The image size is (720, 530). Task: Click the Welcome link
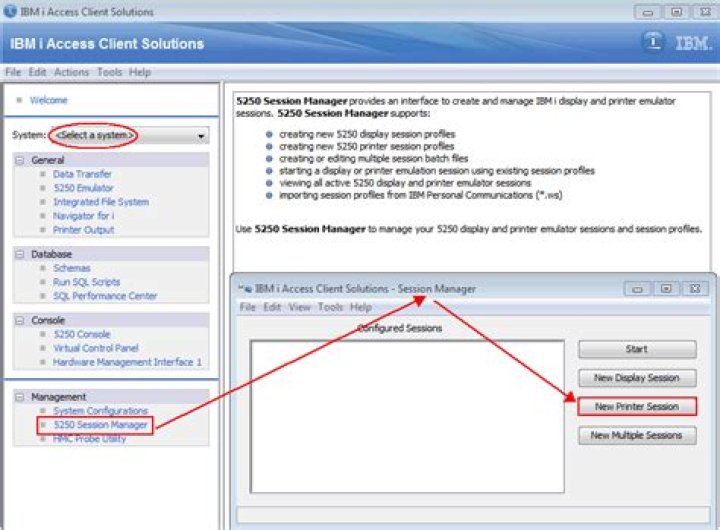click(49, 100)
